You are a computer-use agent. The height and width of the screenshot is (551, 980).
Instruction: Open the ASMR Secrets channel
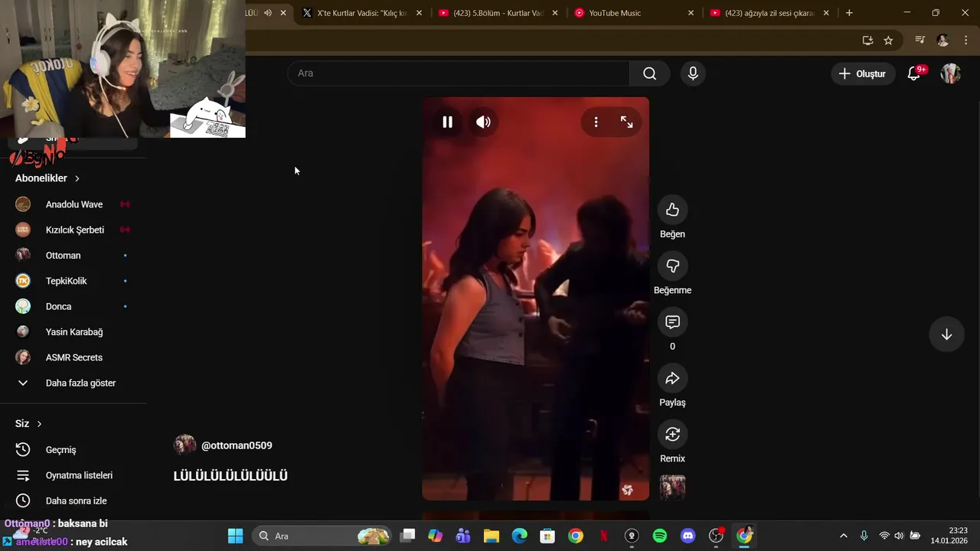[73, 357]
